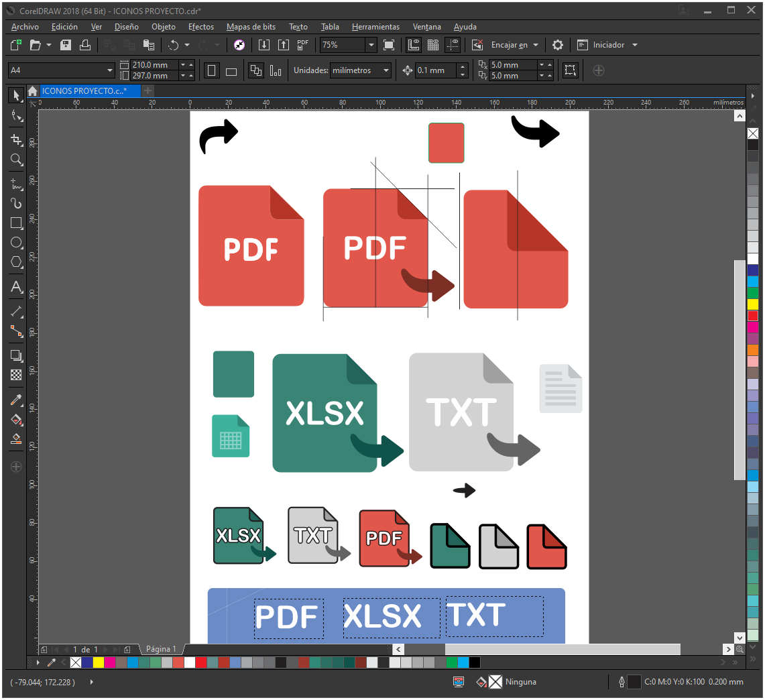
Task: Toggle snap off button near Encajar en
Action: coord(477,45)
